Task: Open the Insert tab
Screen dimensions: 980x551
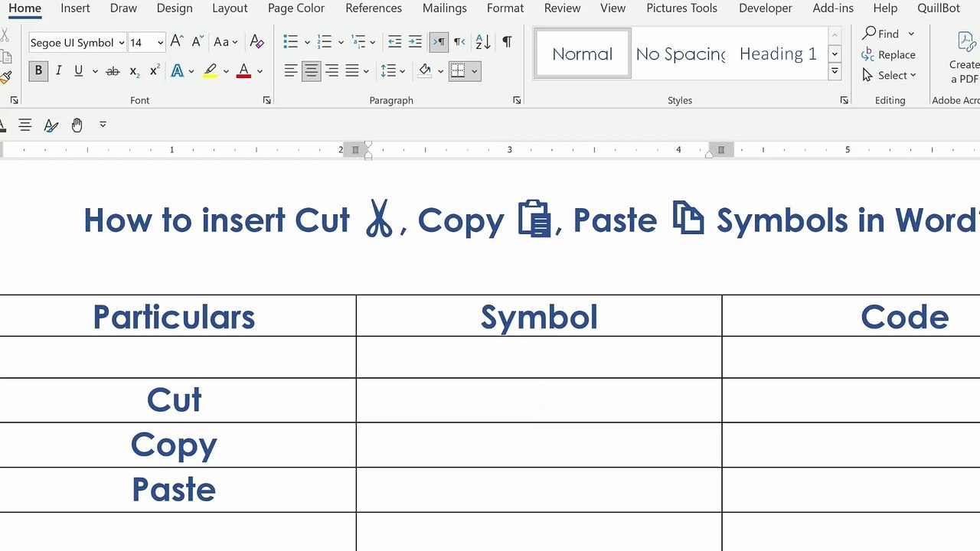Action: [x=75, y=8]
